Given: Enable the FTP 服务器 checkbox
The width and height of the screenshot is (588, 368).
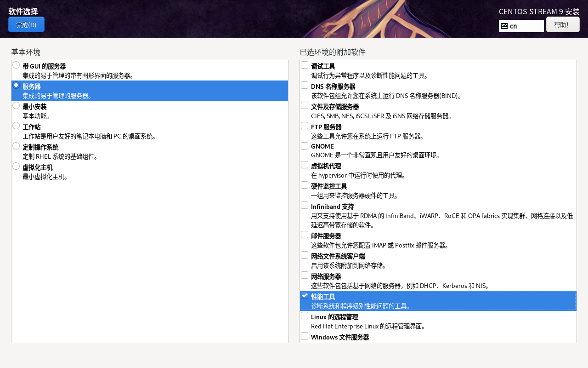Looking at the screenshot, I should coord(305,126).
